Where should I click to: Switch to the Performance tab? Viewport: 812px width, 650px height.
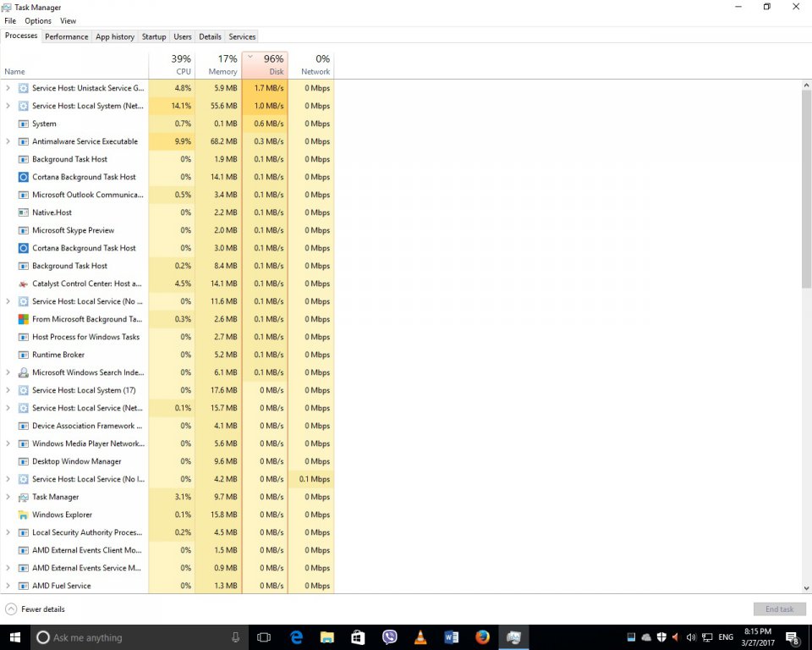pos(66,36)
